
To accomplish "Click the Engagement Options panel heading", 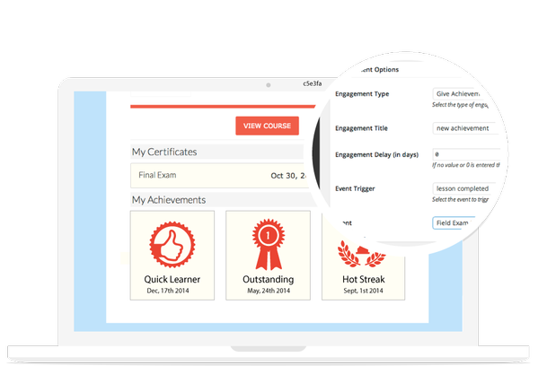I will click(380, 70).
